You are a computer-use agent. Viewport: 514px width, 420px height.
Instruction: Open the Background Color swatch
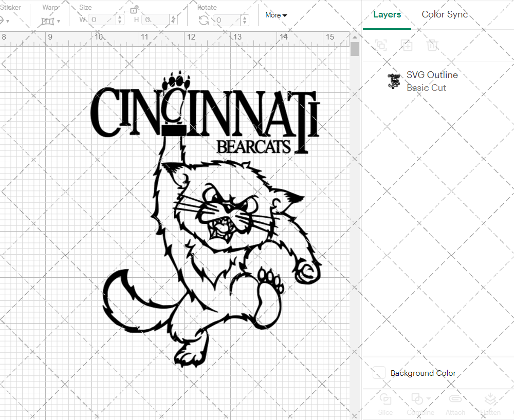click(x=379, y=373)
